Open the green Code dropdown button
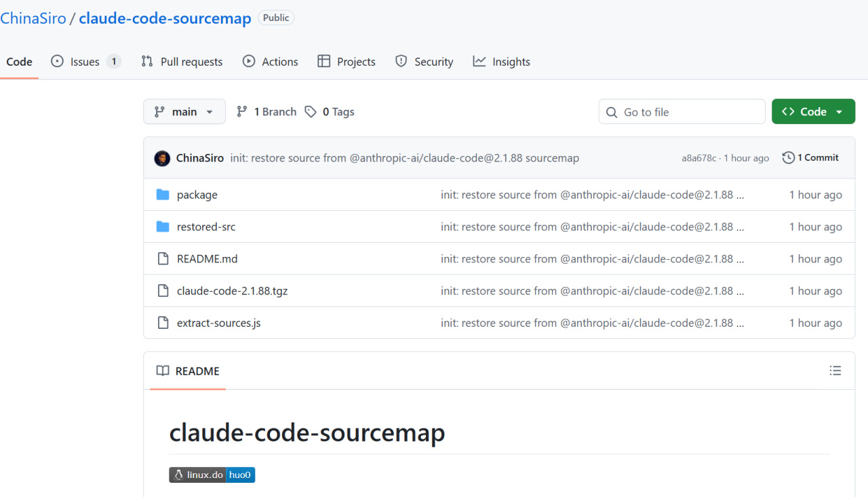This screenshot has width=868, height=497. [812, 112]
